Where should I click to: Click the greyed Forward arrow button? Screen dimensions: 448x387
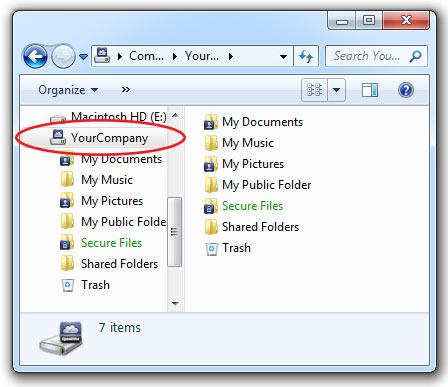coord(63,56)
